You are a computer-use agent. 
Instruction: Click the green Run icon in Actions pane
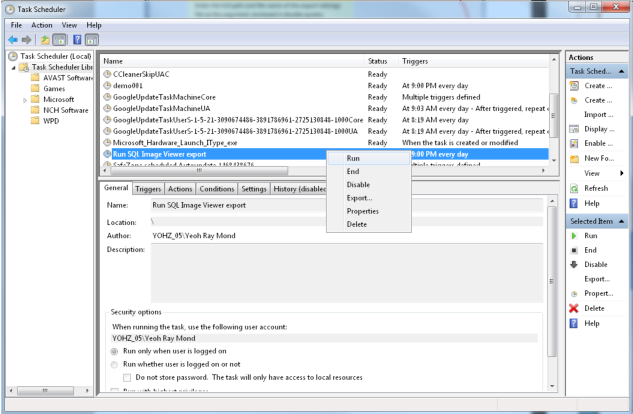[x=573, y=234]
